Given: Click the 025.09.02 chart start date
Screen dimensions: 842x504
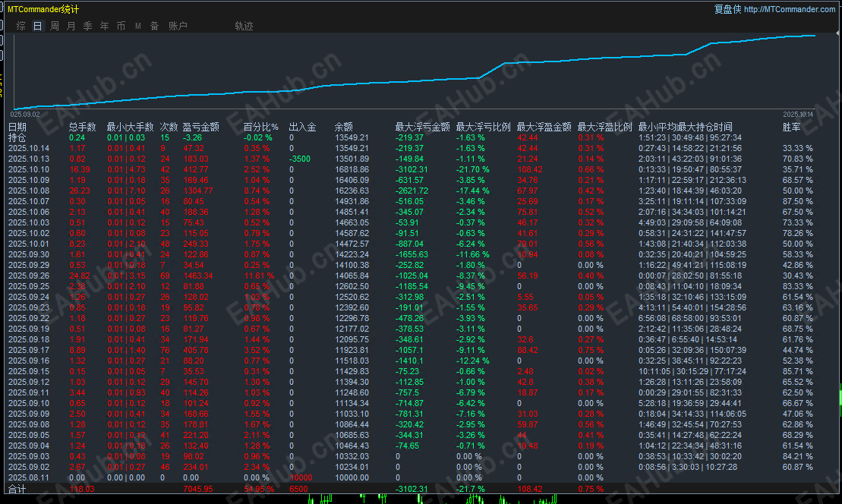Looking at the screenshot, I should [25, 115].
